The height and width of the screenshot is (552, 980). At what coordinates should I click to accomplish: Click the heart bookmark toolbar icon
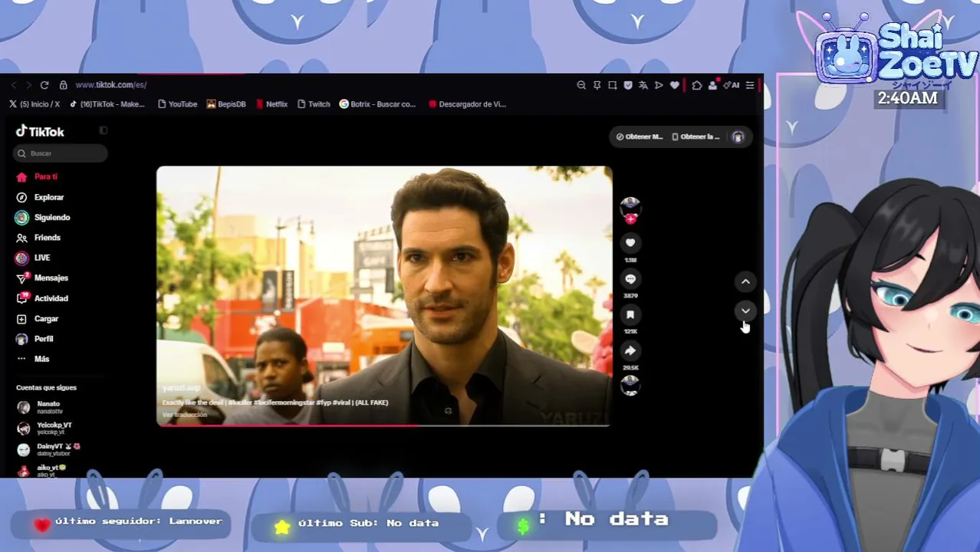[x=675, y=85]
